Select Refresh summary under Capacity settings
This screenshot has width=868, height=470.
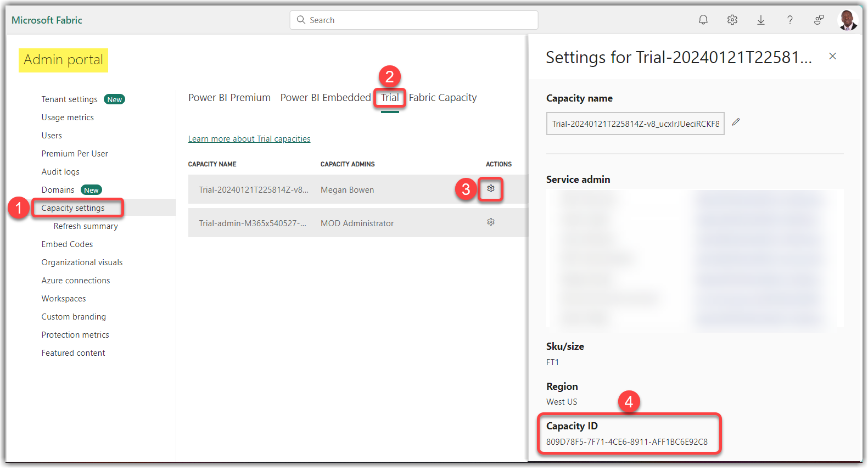pyautogui.click(x=86, y=226)
